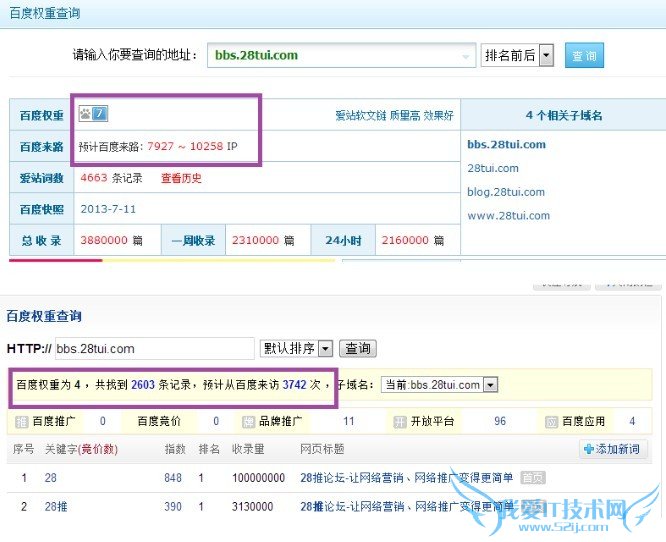666x542 pixels.
Task: Click the 关键字(竞价数) column header
Action: tap(82, 449)
